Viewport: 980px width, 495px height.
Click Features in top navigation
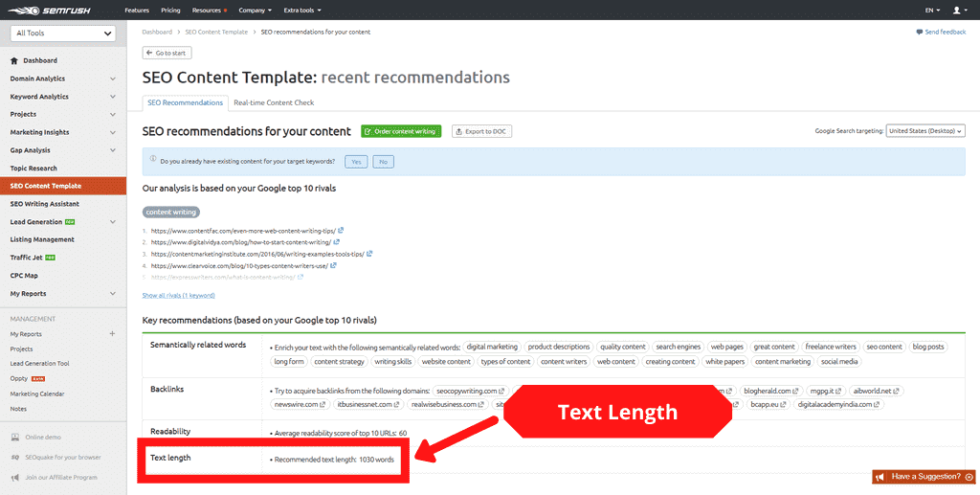pyautogui.click(x=137, y=11)
